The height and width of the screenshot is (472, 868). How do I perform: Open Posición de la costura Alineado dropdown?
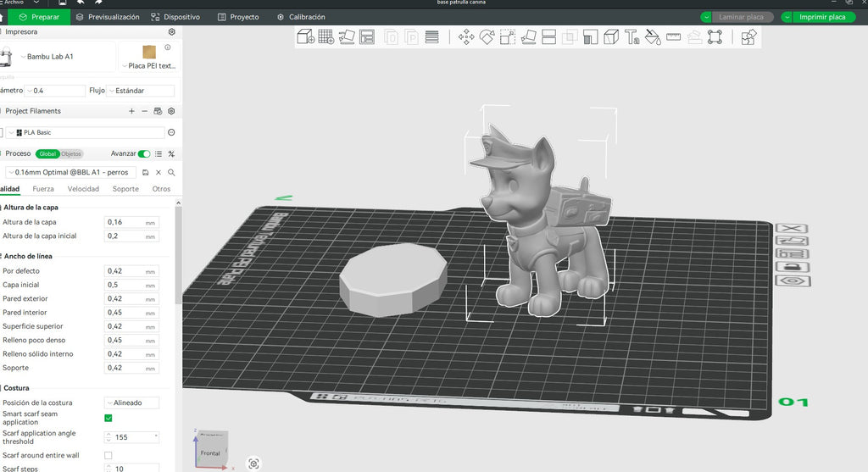(x=131, y=403)
